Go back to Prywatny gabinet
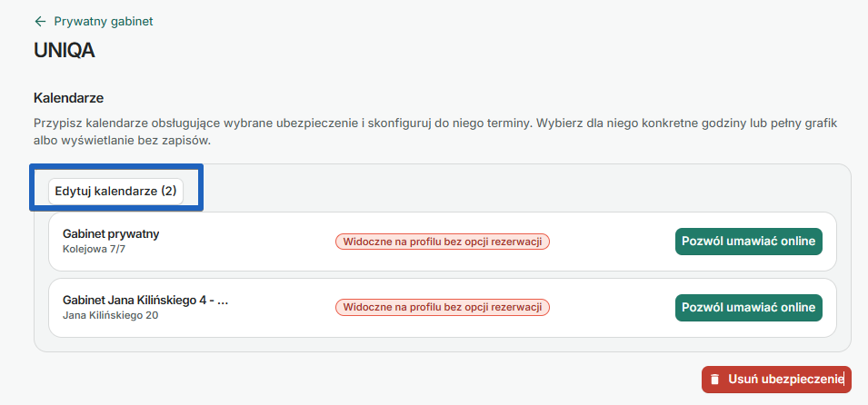The height and width of the screenshot is (405, 868). pyautogui.click(x=104, y=22)
